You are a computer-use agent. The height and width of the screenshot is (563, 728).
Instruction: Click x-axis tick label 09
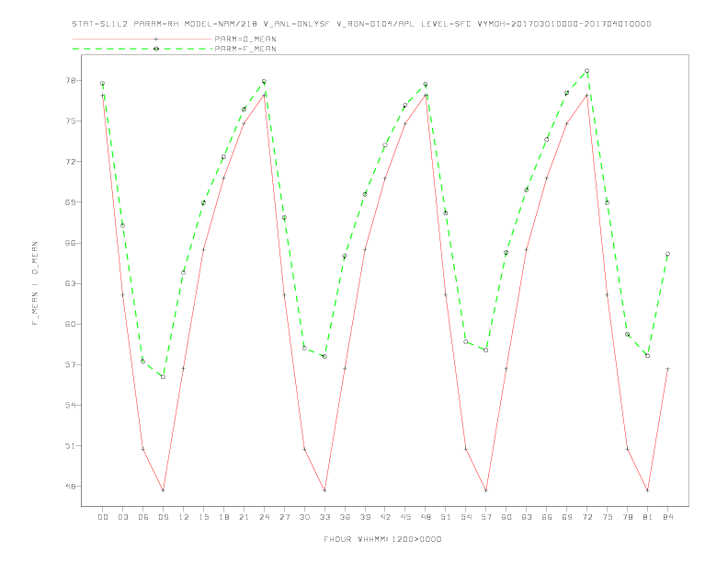click(163, 517)
